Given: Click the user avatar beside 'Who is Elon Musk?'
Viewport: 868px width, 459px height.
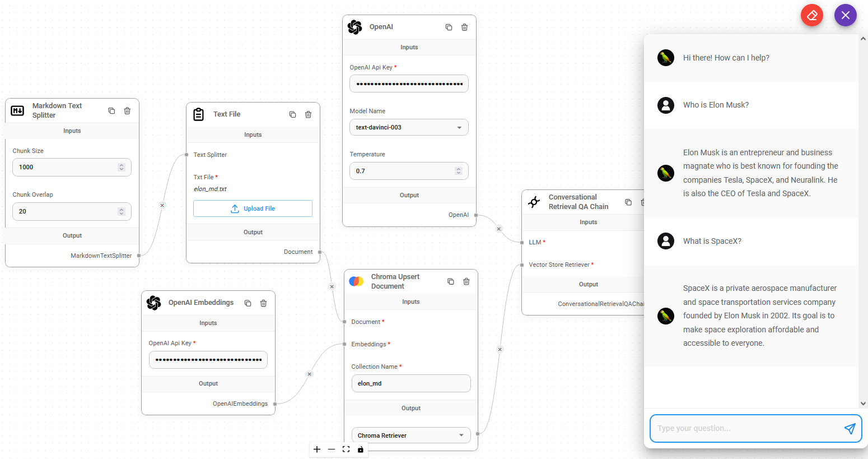Looking at the screenshot, I should click(x=666, y=105).
